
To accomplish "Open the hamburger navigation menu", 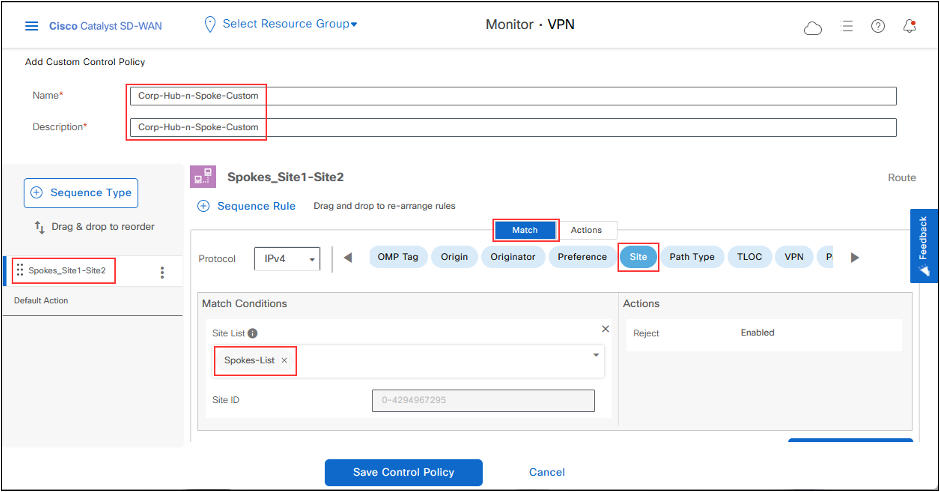I will [x=31, y=26].
